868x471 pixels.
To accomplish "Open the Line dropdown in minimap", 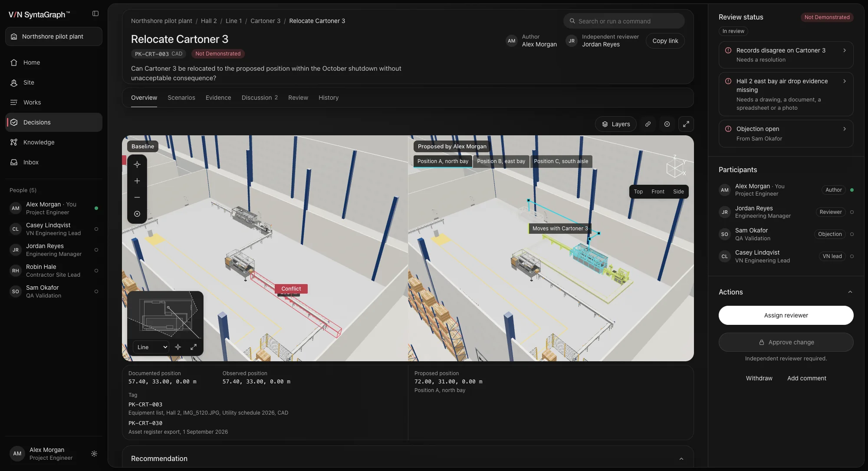I will (151, 347).
